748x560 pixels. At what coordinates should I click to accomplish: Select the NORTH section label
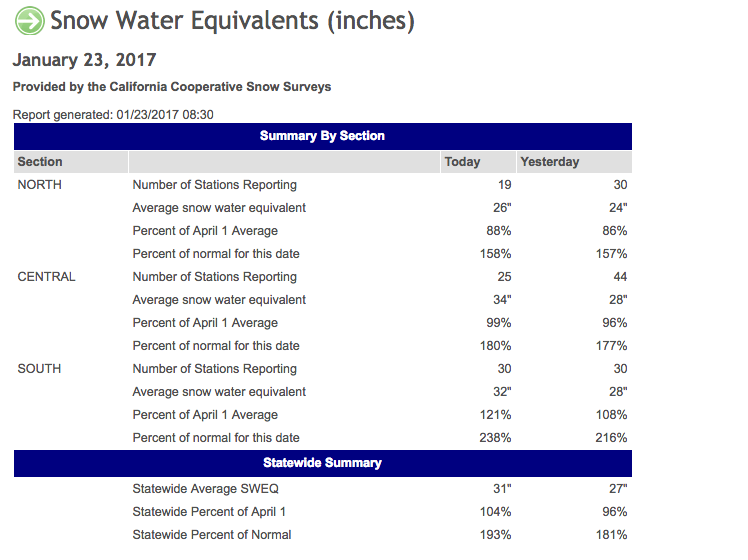click(40, 185)
